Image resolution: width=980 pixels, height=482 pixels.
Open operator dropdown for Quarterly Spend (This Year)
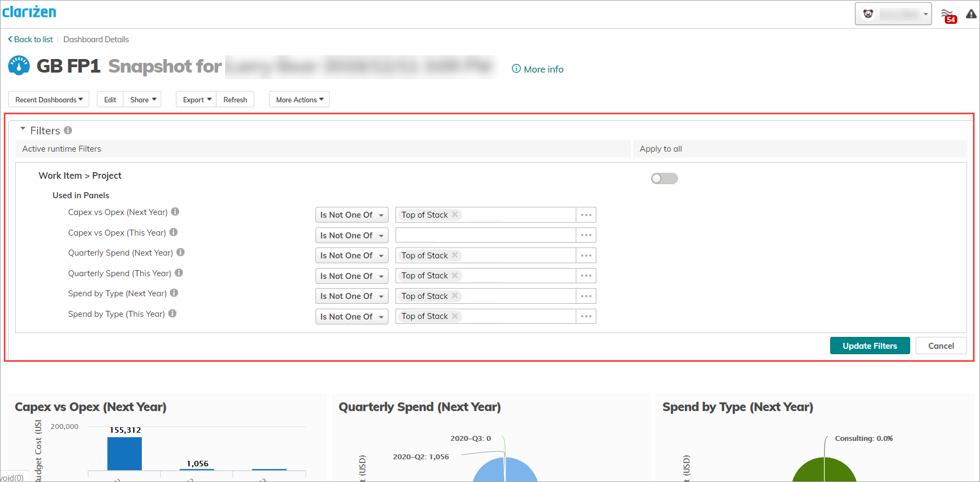352,276
